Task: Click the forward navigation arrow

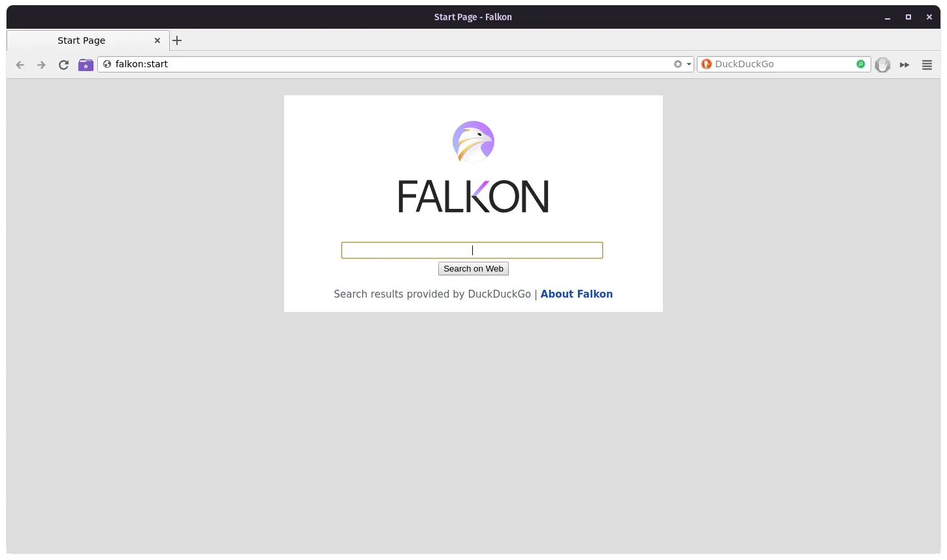Action: click(41, 65)
